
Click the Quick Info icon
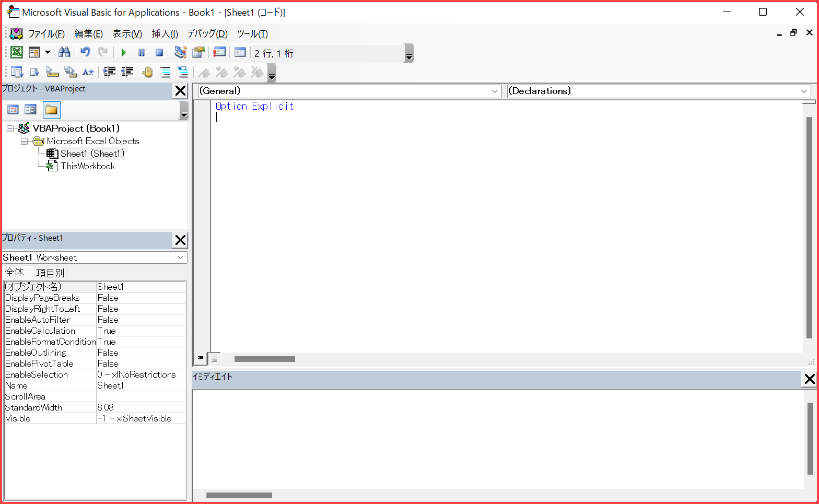click(52, 72)
